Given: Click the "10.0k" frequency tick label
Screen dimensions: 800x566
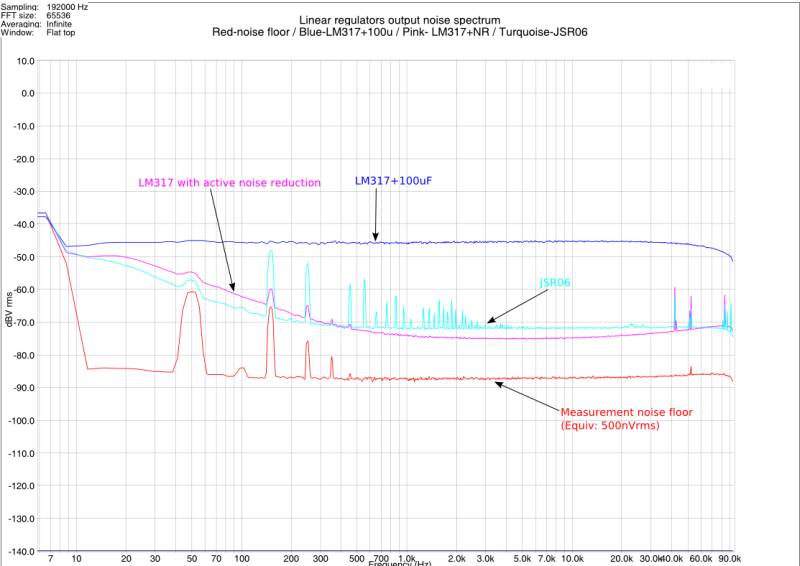Looking at the screenshot, I should (x=572, y=559).
